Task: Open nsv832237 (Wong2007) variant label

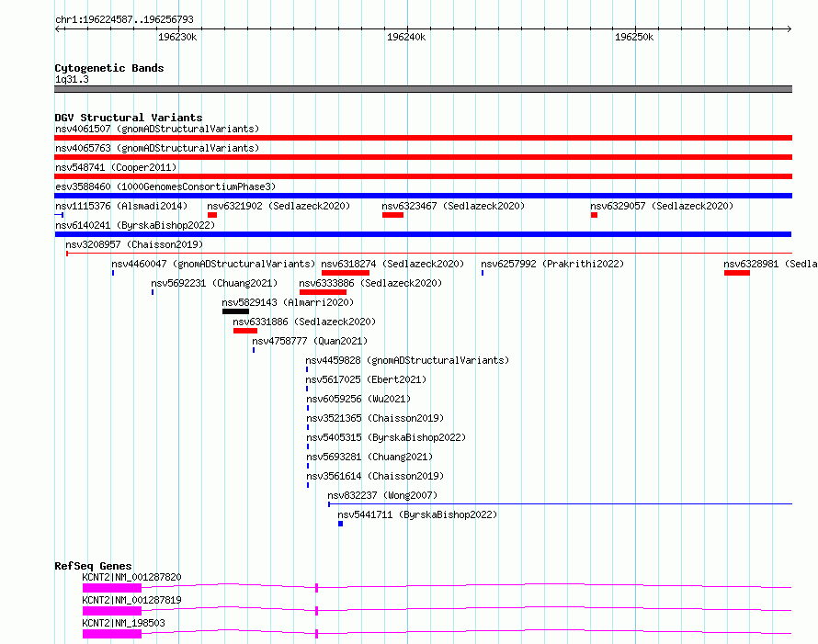Action: (382, 495)
